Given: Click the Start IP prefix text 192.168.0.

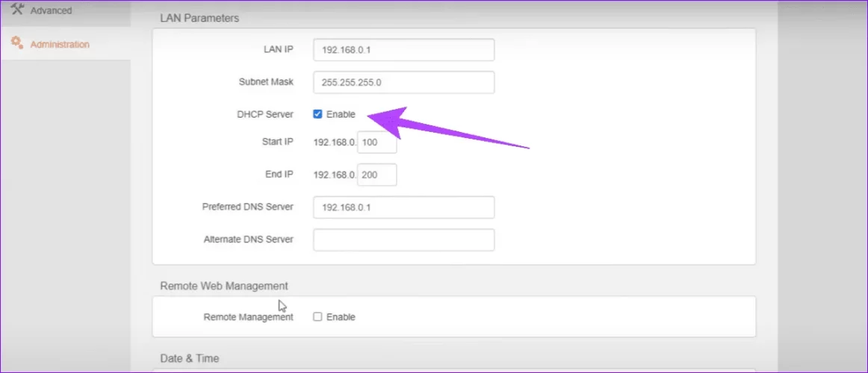Looking at the screenshot, I should 335,142.
